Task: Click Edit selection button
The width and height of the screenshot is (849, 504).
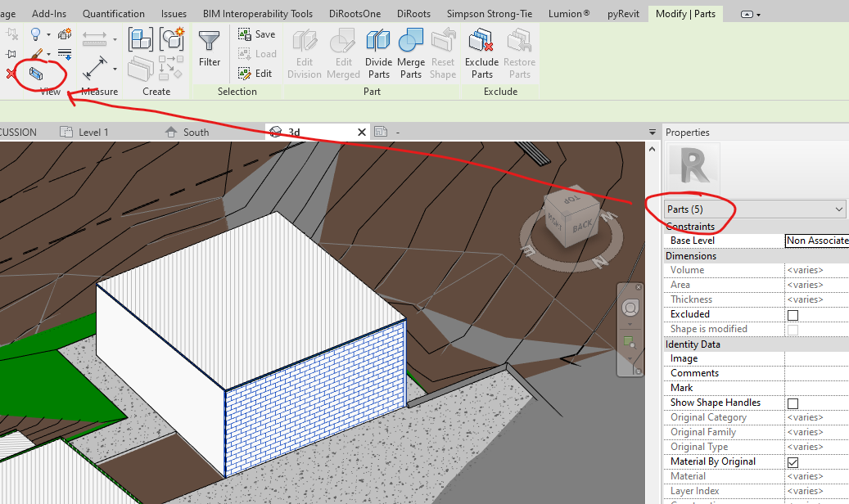Action: [x=255, y=73]
